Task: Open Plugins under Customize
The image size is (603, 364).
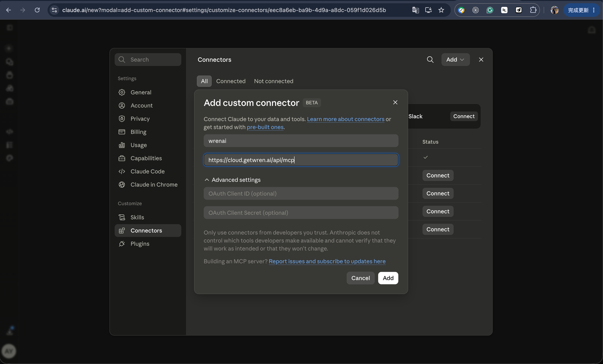Action: (148, 244)
